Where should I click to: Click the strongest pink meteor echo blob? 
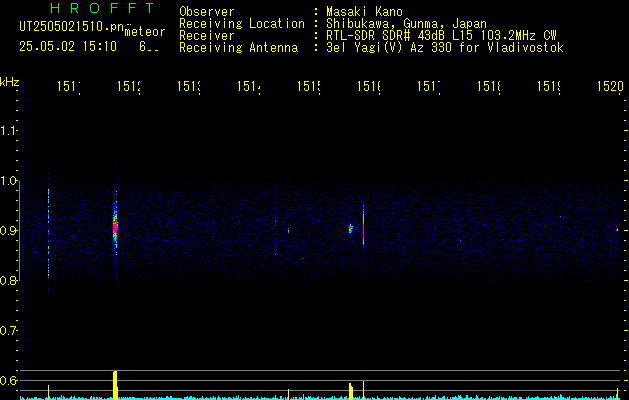tap(115, 227)
